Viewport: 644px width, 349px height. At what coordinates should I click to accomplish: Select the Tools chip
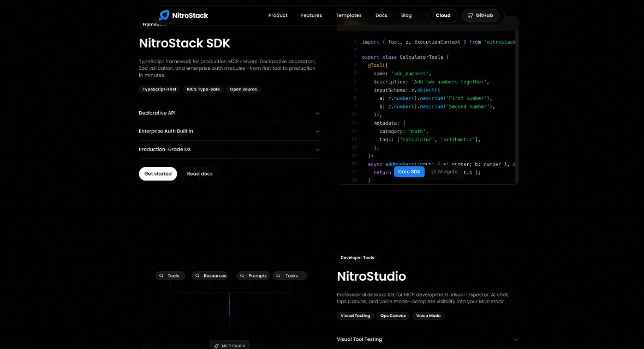(x=170, y=275)
